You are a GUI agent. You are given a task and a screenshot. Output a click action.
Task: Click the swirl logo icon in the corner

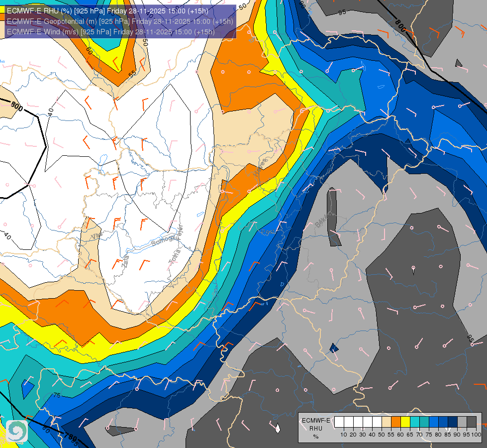tap(17, 431)
